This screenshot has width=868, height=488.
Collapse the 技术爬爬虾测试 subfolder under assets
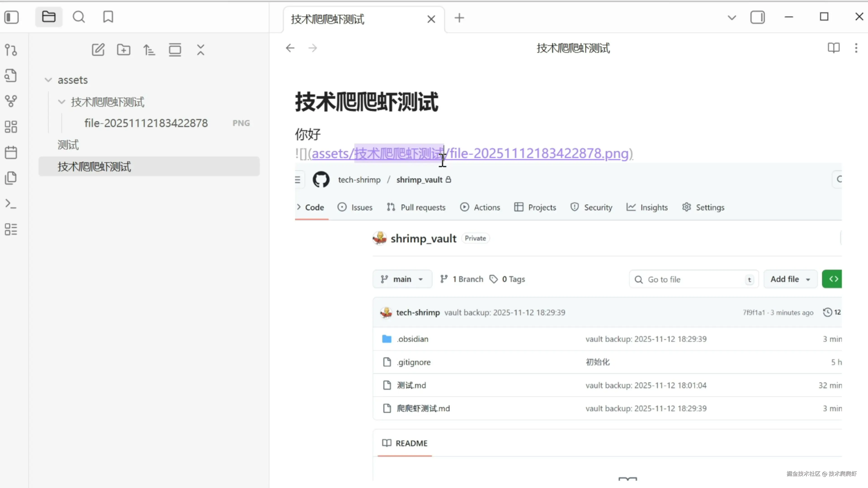click(62, 102)
